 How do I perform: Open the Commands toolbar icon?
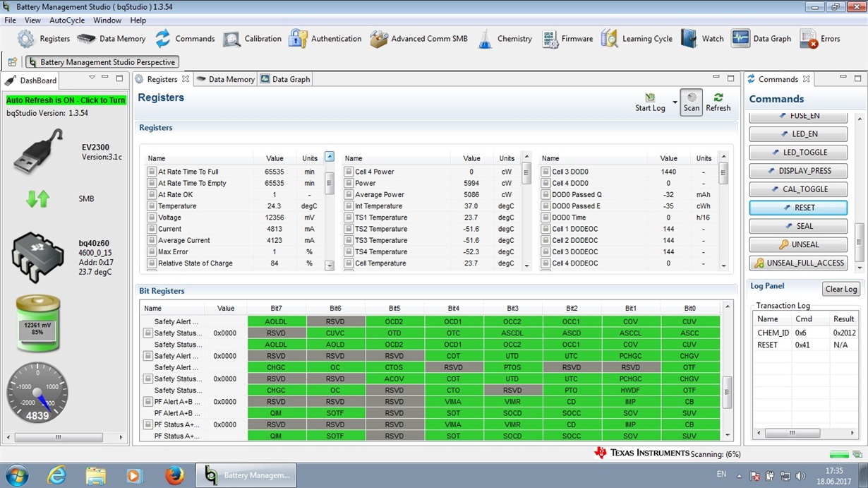[185, 39]
